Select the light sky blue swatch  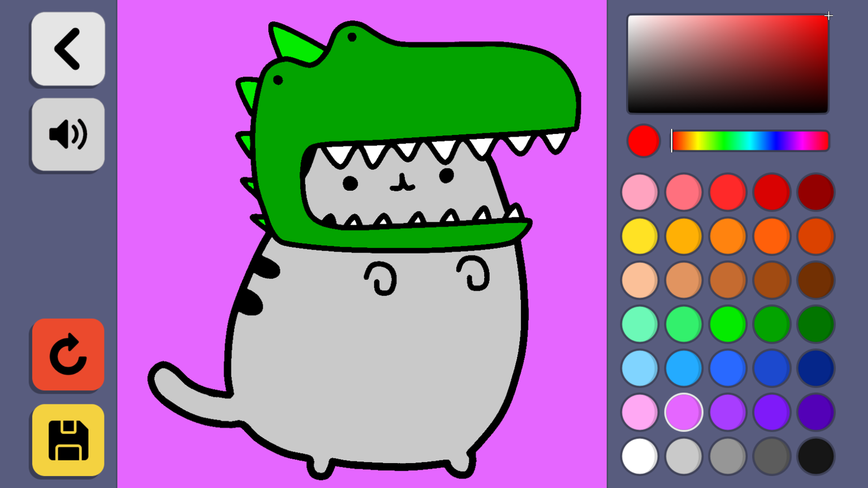(x=640, y=368)
